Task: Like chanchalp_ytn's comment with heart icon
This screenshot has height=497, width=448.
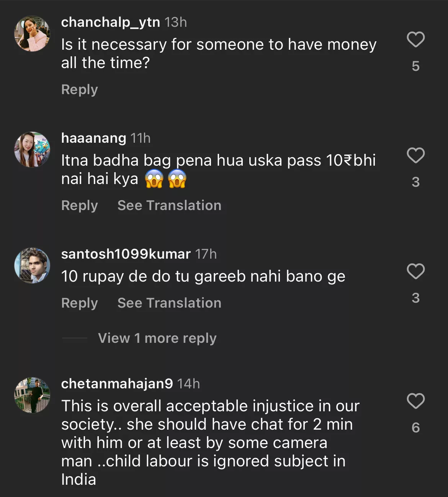Action: point(415,40)
